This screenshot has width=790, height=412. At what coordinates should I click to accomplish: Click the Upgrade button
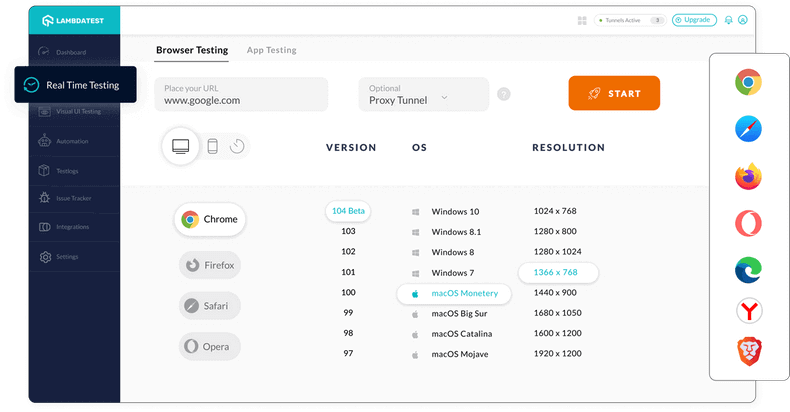pyautogui.click(x=694, y=20)
